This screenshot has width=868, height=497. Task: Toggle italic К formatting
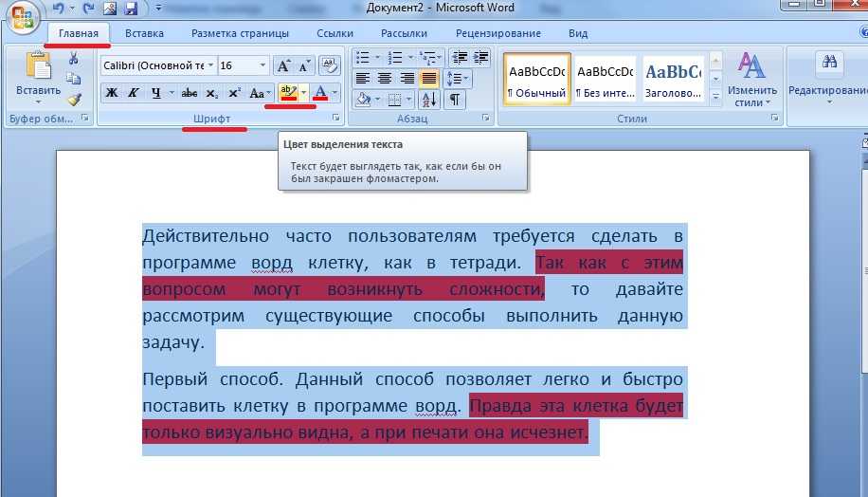coord(134,93)
